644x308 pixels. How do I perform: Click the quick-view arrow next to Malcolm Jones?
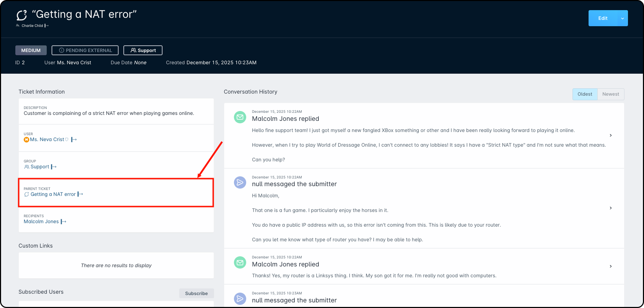[63, 222]
